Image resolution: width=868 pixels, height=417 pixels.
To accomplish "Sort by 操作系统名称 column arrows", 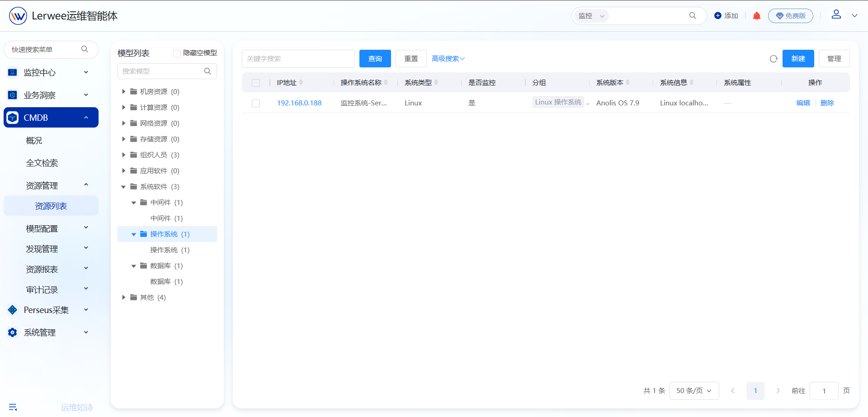I will click(x=386, y=82).
